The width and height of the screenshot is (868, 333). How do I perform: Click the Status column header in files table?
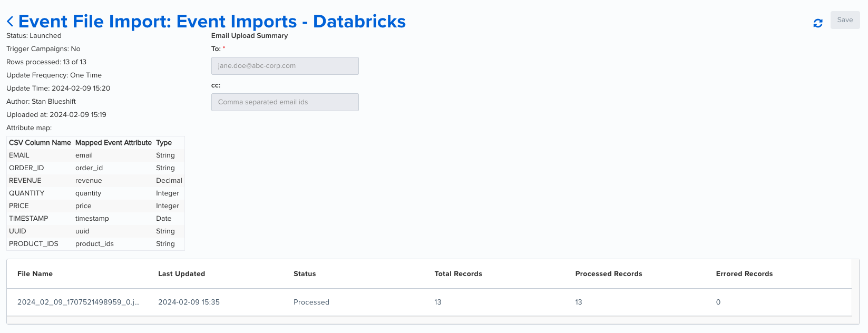click(305, 274)
